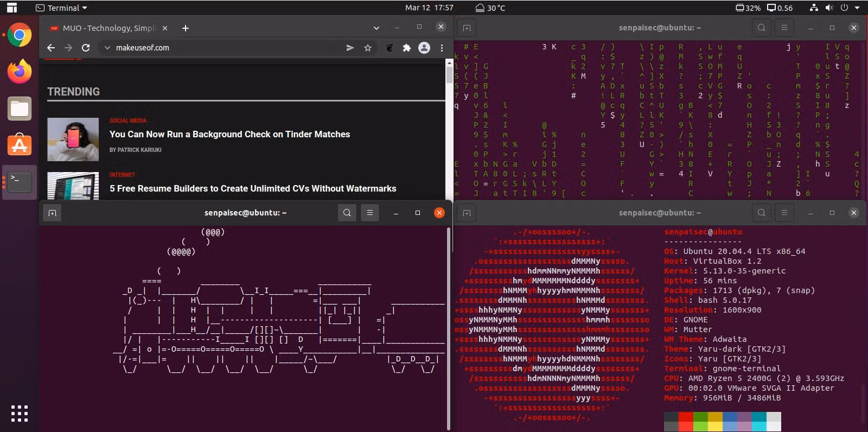Expand the system menu arrow at top right

[x=857, y=8]
